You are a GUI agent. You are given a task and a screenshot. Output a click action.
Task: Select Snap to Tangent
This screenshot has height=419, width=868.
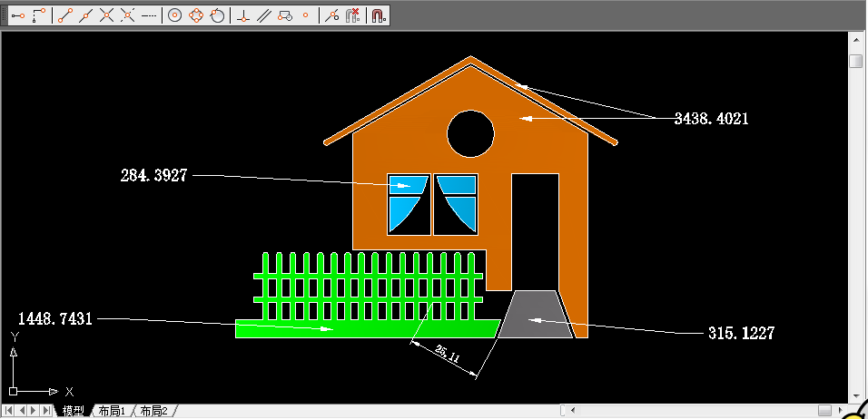[x=216, y=15]
